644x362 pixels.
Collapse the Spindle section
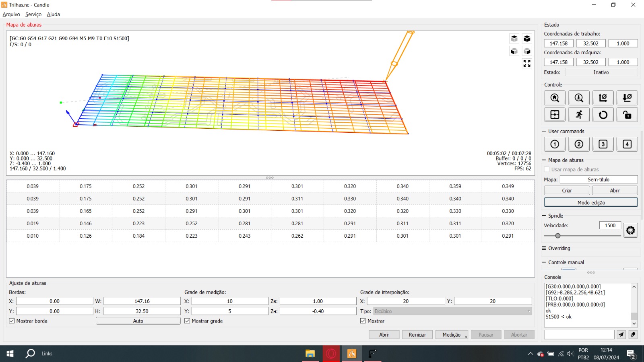pyautogui.click(x=544, y=216)
